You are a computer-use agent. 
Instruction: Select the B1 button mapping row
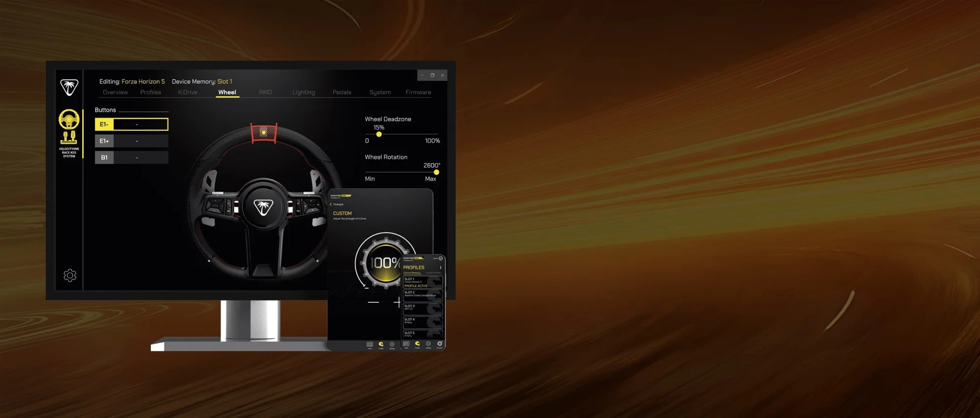coord(131,157)
